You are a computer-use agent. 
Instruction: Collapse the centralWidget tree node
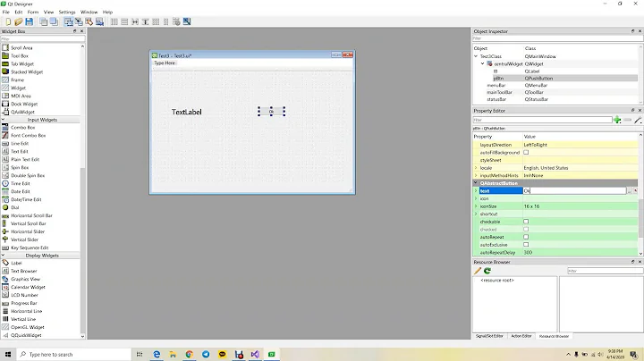[x=483, y=64]
